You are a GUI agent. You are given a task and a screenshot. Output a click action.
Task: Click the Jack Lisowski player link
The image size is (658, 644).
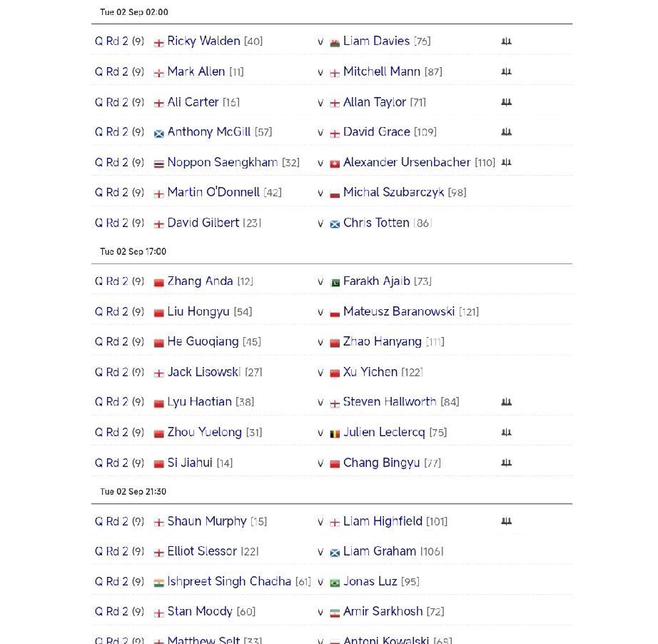coord(203,372)
